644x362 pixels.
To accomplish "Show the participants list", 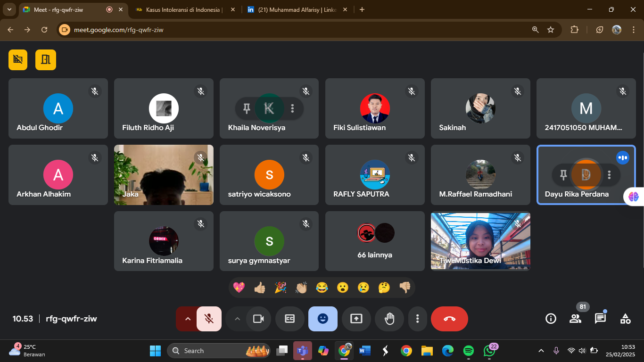I will 575,319.
